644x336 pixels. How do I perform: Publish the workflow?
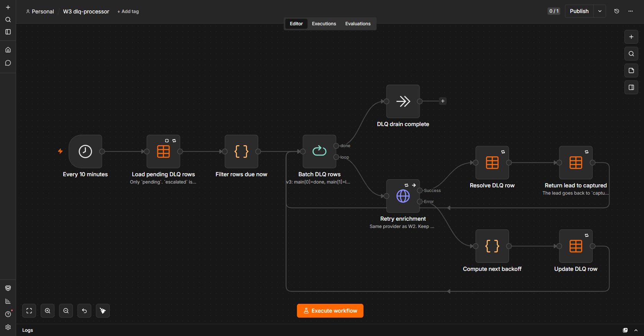(579, 11)
